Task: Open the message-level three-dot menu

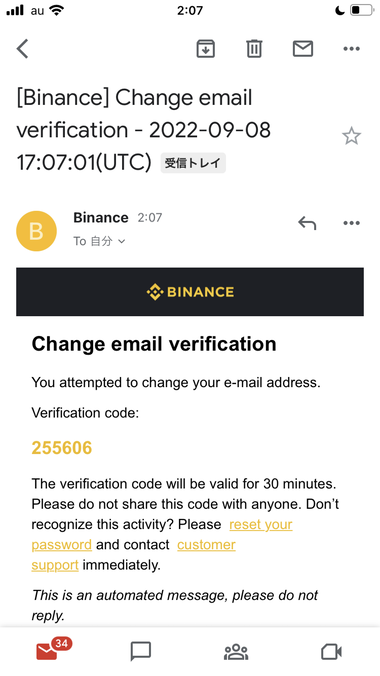Action: pyautogui.click(x=352, y=223)
